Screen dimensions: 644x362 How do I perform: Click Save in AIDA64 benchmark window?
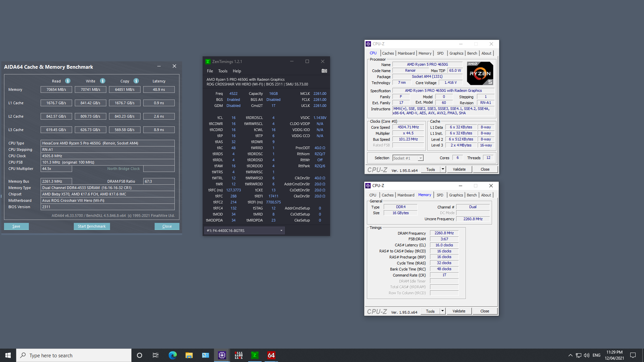click(16, 226)
